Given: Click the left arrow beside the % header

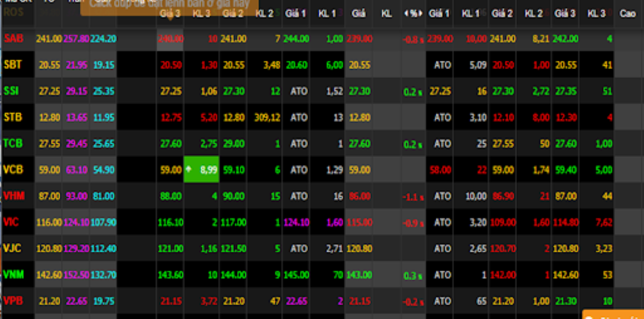Looking at the screenshot, I should (x=406, y=13).
